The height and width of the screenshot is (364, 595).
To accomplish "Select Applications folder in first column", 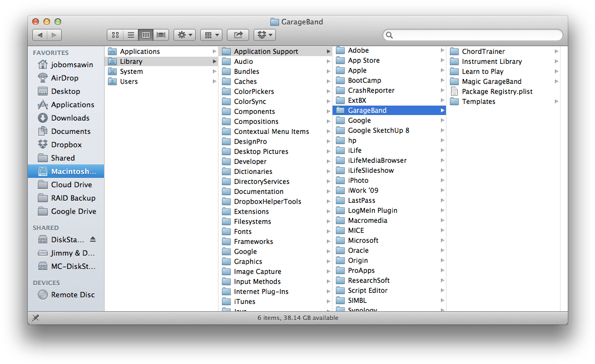I will click(x=161, y=51).
